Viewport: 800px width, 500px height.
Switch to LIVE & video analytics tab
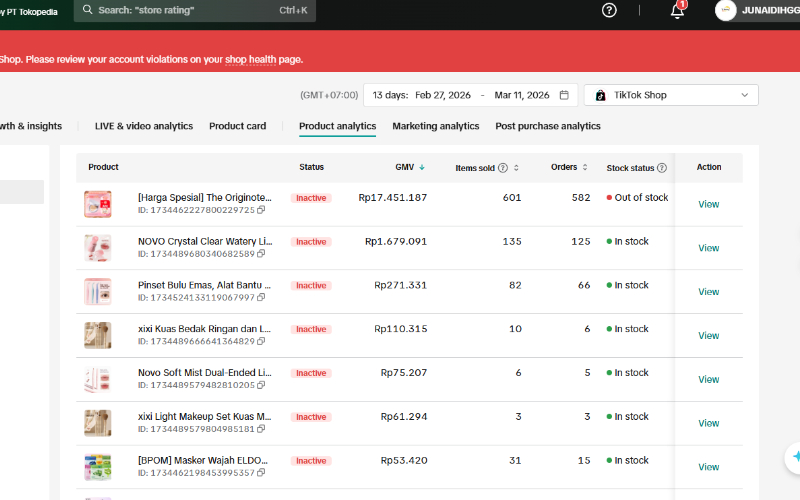pos(144,126)
